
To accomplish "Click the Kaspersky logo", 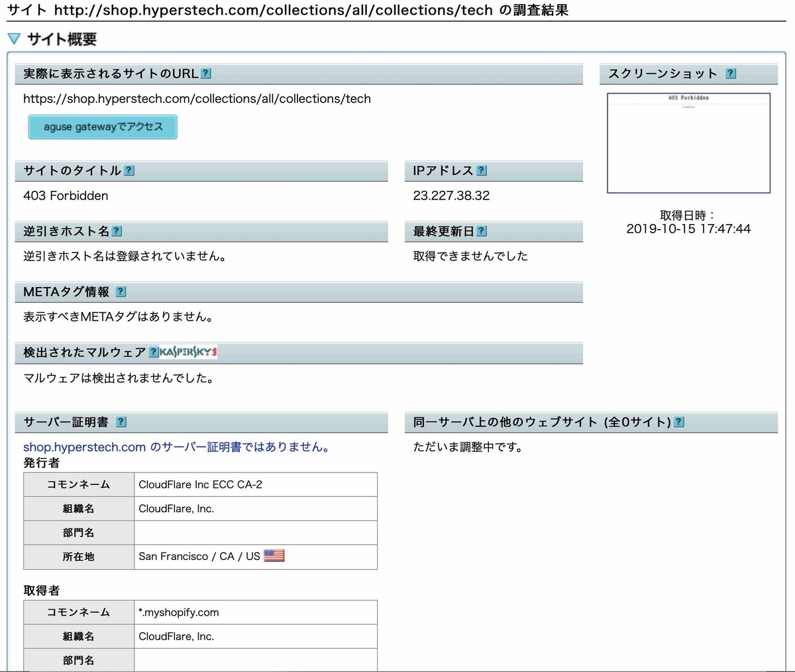I will pos(187,352).
